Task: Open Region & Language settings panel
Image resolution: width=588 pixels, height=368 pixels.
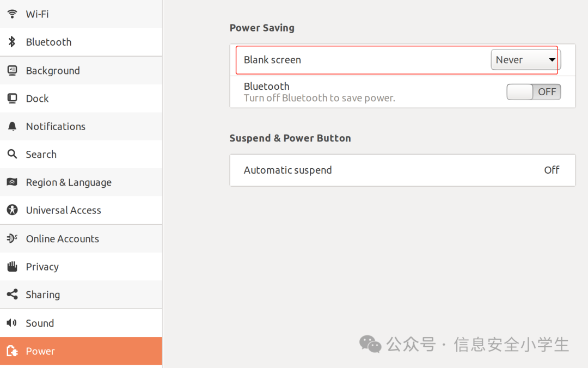Action: click(x=69, y=182)
